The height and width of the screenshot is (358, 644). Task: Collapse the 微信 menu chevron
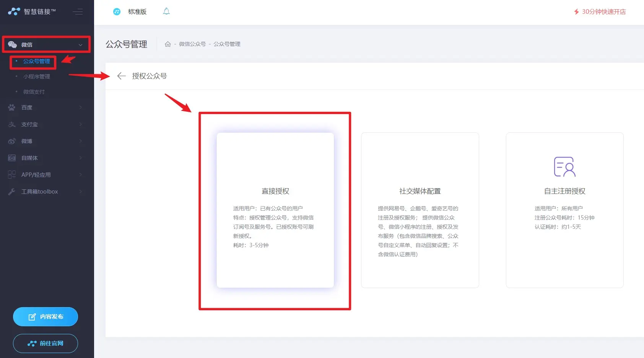(x=80, y=45)
